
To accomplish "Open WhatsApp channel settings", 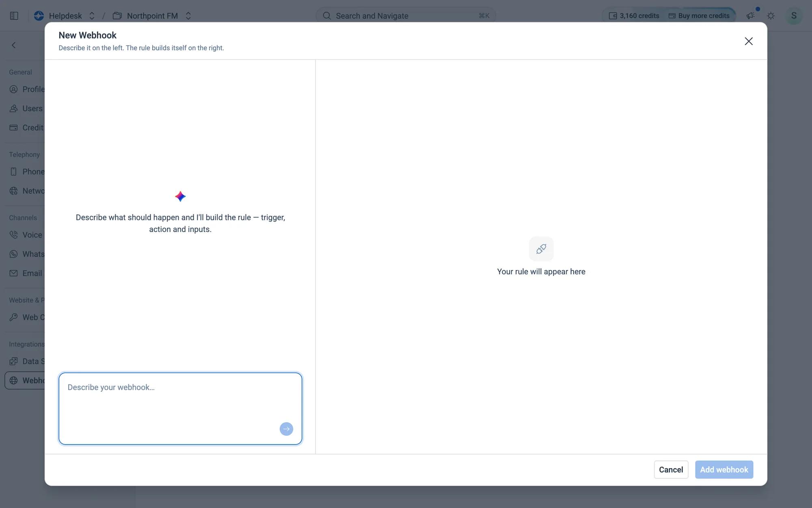I will [x=27, y=254].
